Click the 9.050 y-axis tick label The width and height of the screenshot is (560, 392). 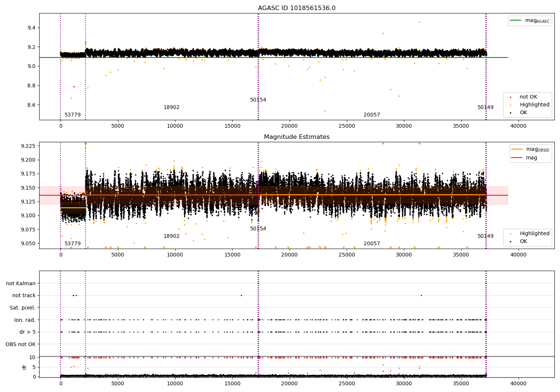pyautogui.click(x=28, y=244)
